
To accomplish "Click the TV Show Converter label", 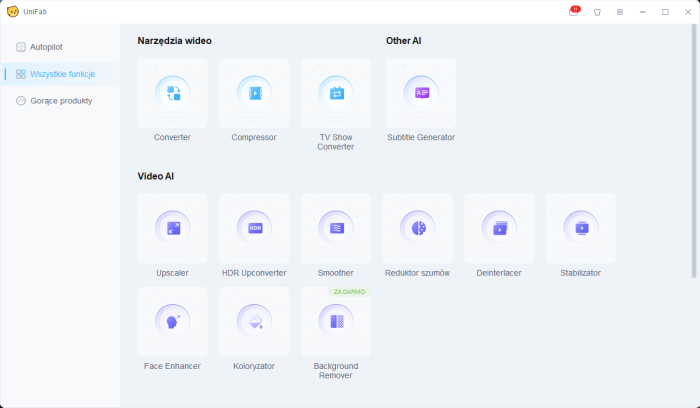I will click(336, 142).
